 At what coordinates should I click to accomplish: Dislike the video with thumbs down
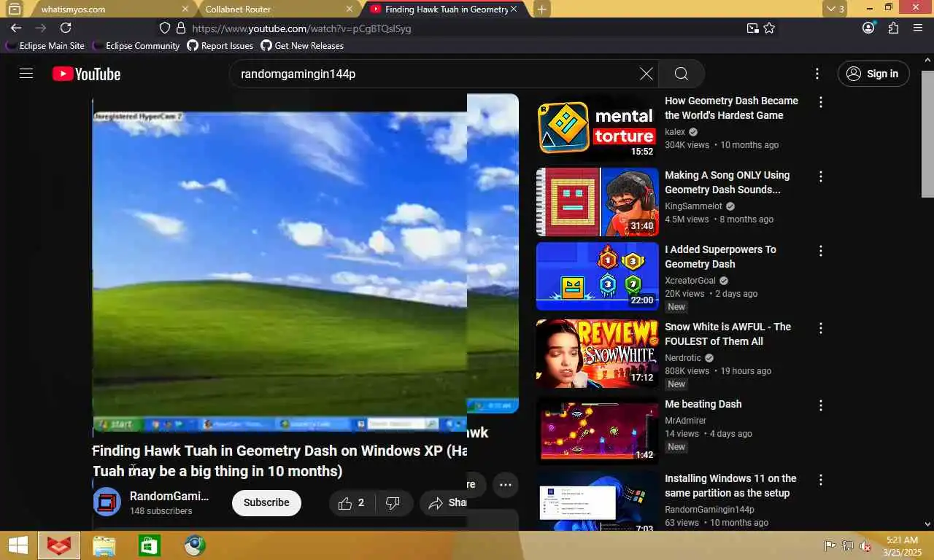(394, 502)
